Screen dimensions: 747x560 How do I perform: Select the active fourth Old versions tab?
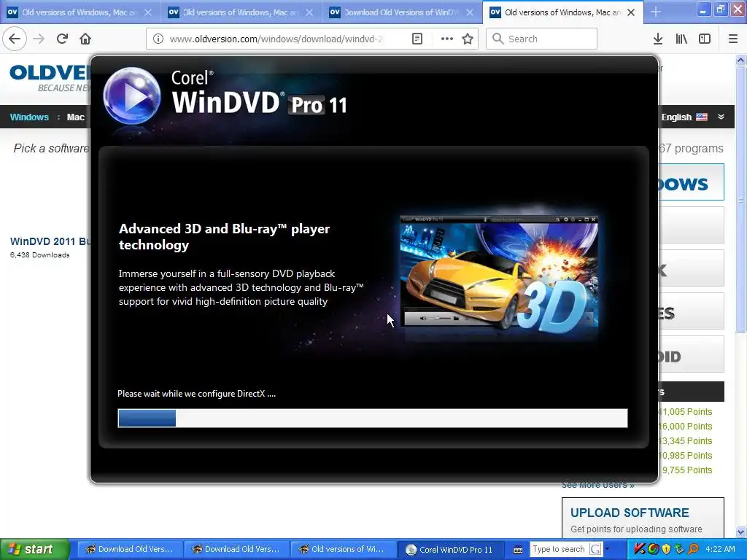coord(562,12)
